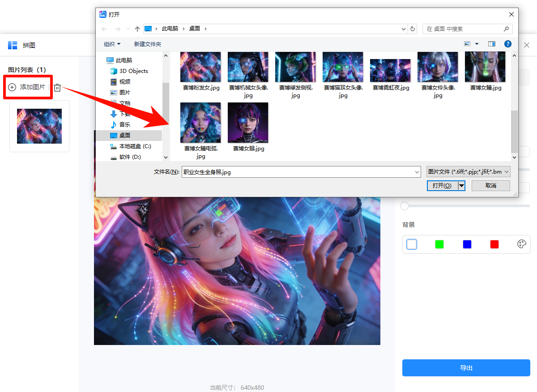
Task: Click the 拼图 panel icon beside its label
Action: click(12, 45)
